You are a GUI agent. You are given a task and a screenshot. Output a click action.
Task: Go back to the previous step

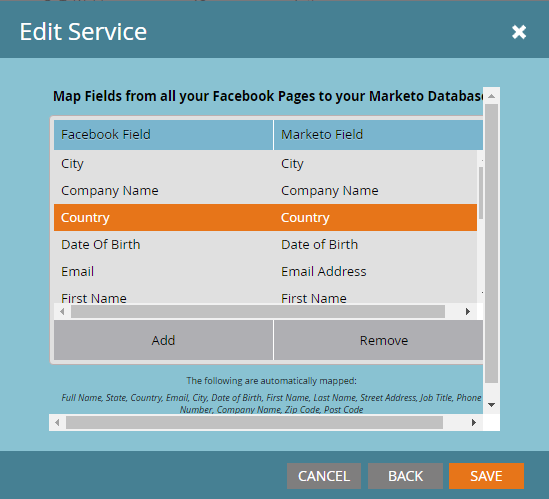coord(405,476)
